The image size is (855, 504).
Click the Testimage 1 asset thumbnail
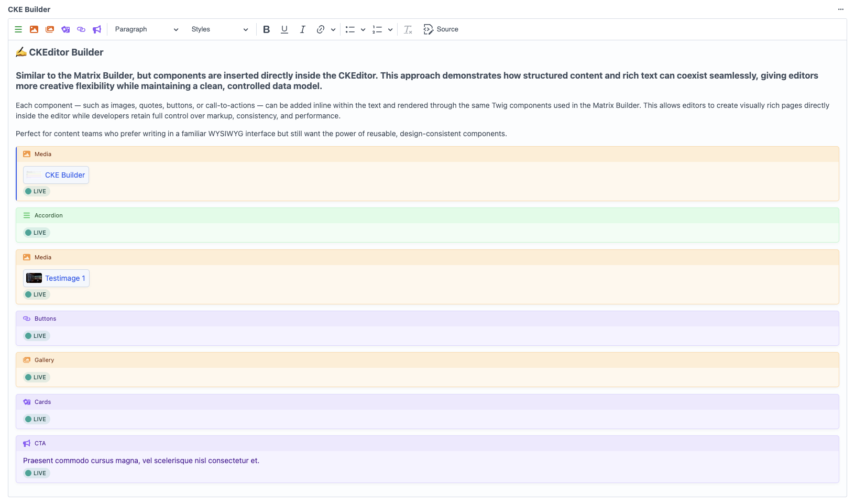[x=34, y=278]
